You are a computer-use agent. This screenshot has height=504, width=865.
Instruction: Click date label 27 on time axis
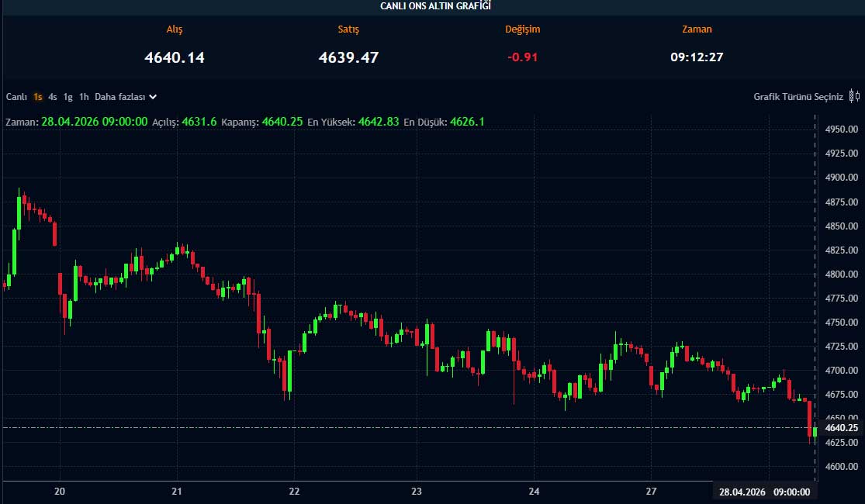[x=652, y=492]
